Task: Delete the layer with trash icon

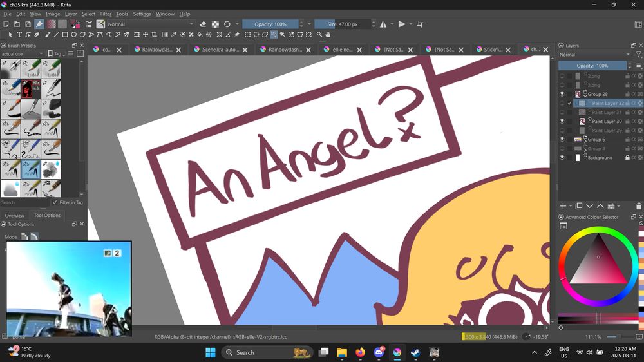Action: coord(639,206)
